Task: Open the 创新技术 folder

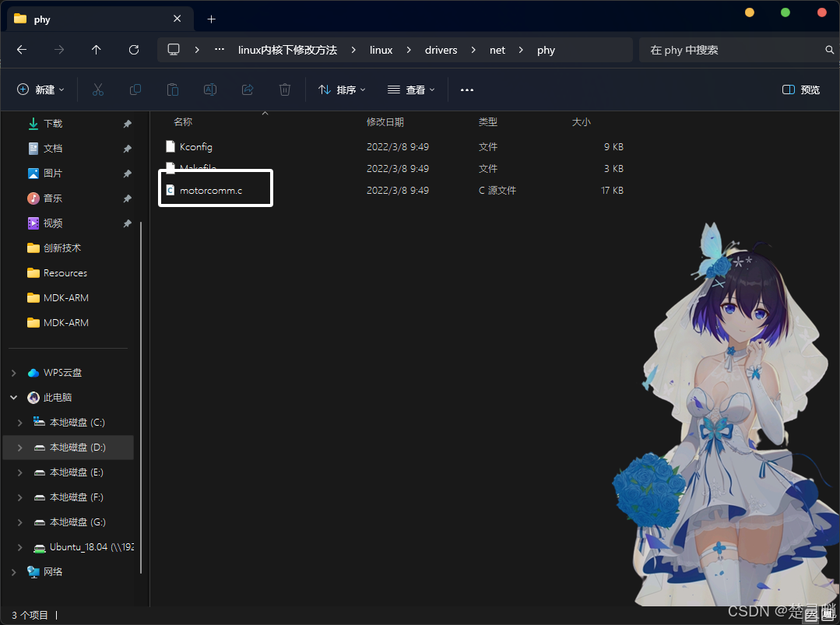Action: (62, 248)
